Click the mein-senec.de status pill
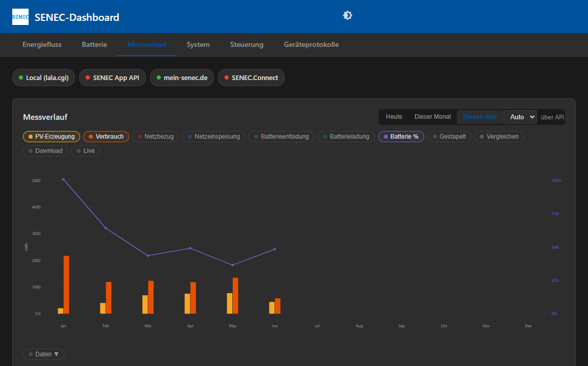588x366 pixels. (x=182, y=77)
